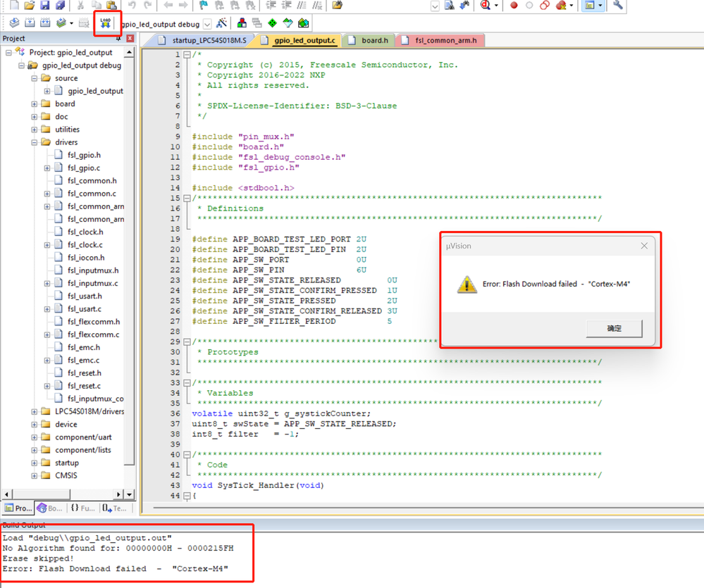The image size is (704, 588).
Task: Click the green Manage Run-Time Environment icon
Action: point(272,23)
